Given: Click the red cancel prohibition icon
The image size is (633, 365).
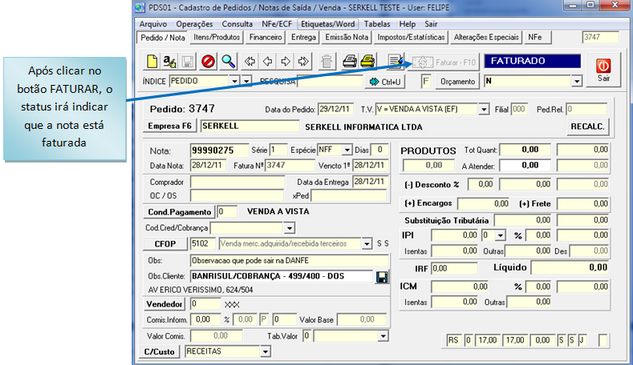Looking at the screenshot, I should point(208,61).
